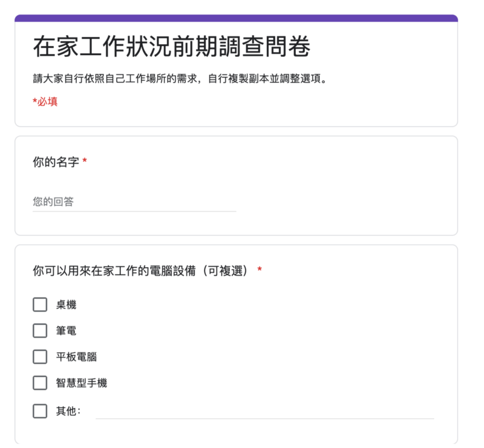
Task: Click the 筆電 option label
Action: click(66, 331)
